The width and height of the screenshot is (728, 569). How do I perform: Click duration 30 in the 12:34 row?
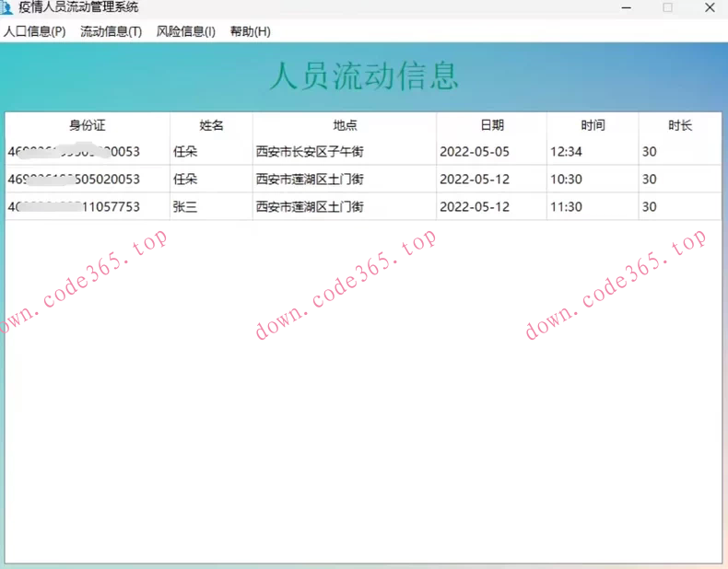coord(649,152)
